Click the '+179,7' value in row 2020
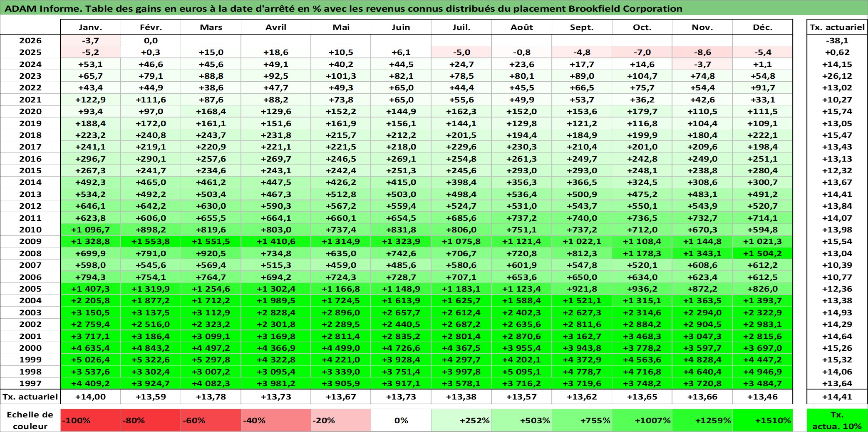The image size is (868, 432). pyautogui.click(x=642, y=111)
